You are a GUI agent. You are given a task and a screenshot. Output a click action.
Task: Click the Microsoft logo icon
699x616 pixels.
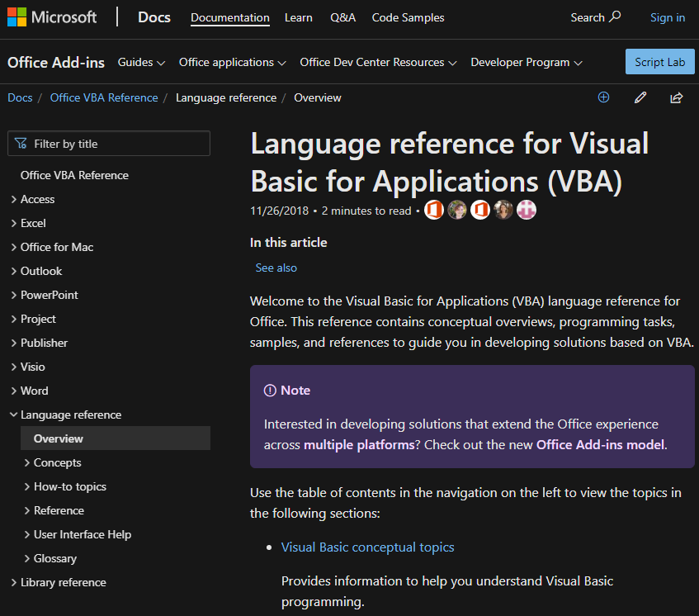pyautogui.click(x=17, y=17)
